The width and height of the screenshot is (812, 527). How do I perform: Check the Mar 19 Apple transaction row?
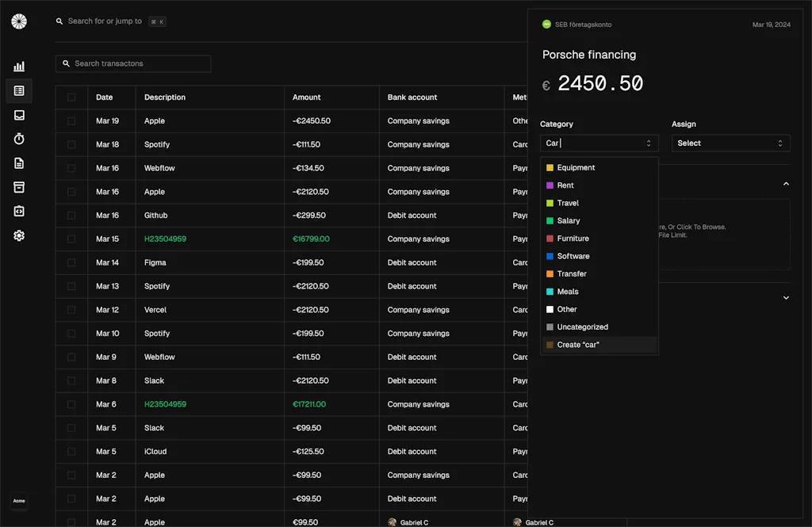(71, 120)
